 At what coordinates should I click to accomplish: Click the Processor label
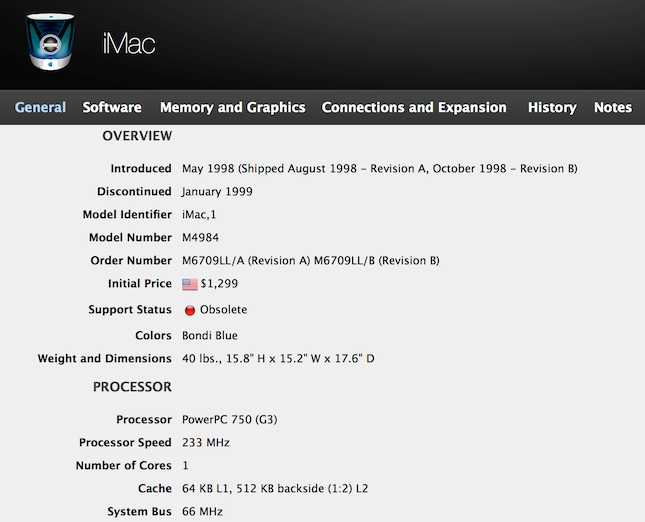pos(144,420)
